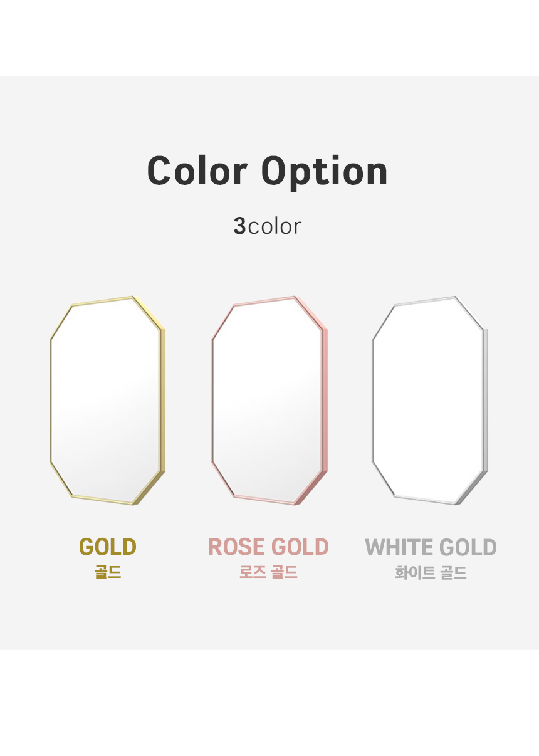
Task: Click the Color Option heading
Action: (268, 172)
